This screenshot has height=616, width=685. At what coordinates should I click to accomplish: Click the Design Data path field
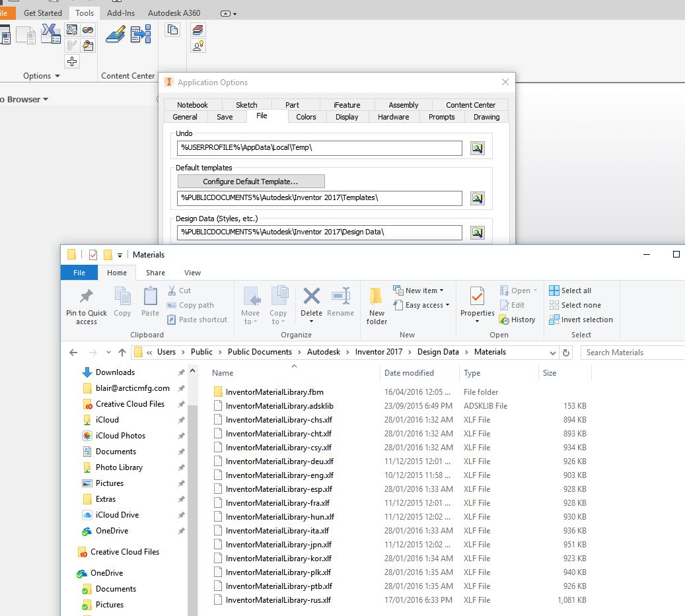[x=319, y=232]
